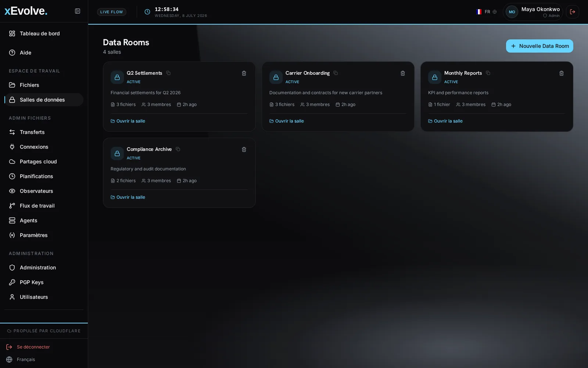The image size is (588, 368).
Task: Create a Nouvelle Data Room
Action: pos(539,46)
